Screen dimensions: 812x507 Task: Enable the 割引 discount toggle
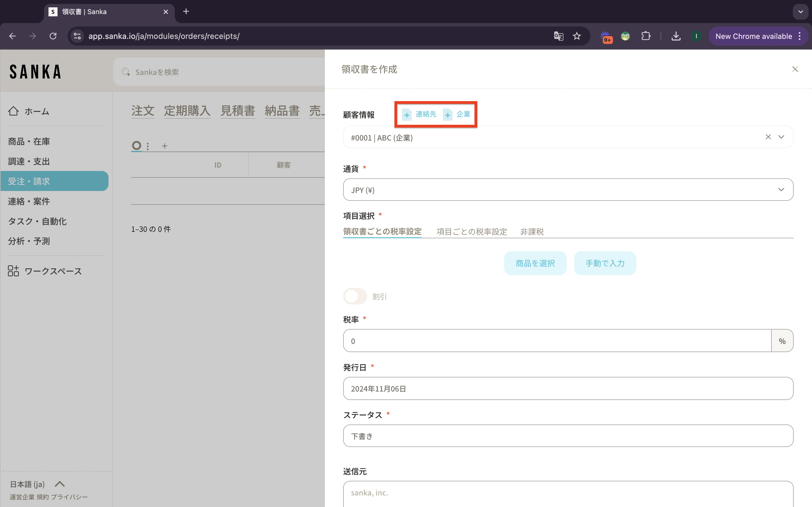point(355,296)
